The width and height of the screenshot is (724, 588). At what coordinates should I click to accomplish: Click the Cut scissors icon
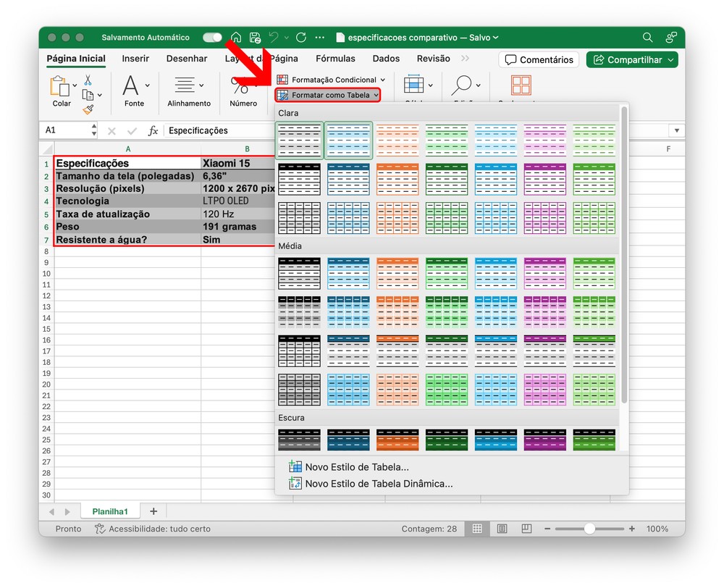[x=88, y=80]
